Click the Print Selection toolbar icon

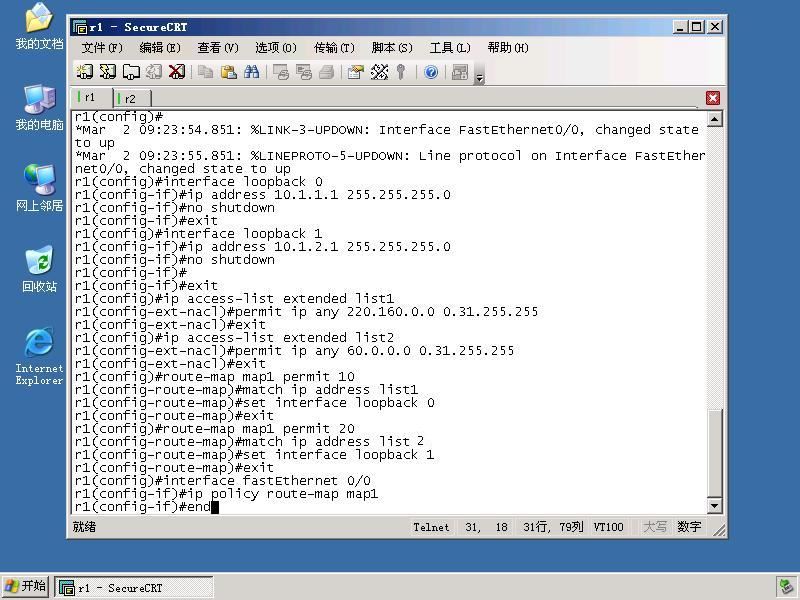click(304, 72)
